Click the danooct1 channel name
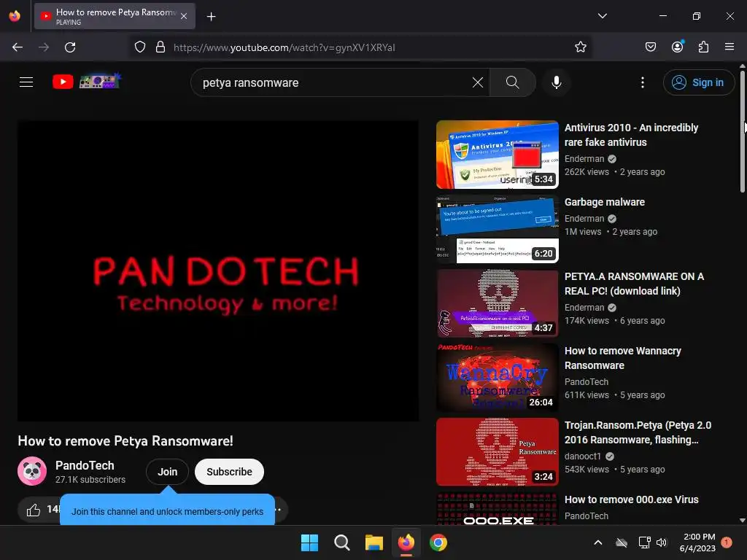This screenshot has width=747, height=560. (583, 456)
